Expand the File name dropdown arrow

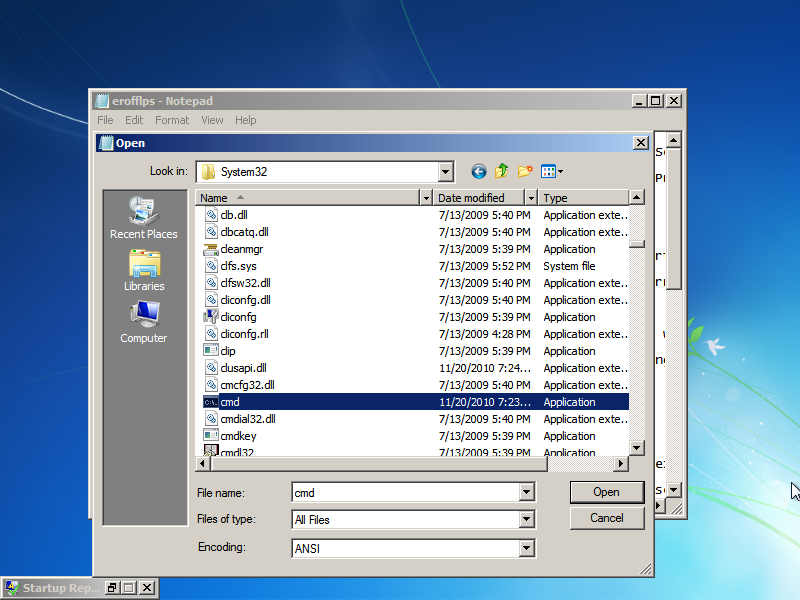pos(527,492)
